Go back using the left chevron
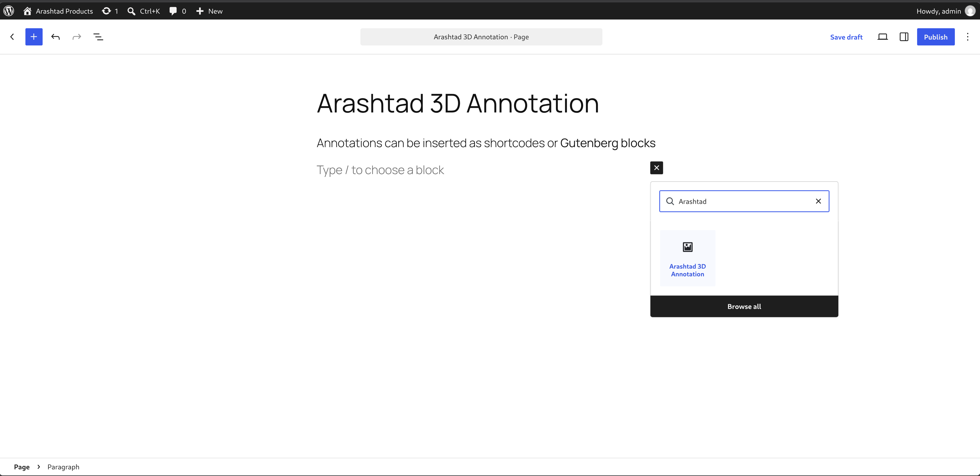This screenshot has width=980, height=476. pyautogui.click(x=12, y=37)
